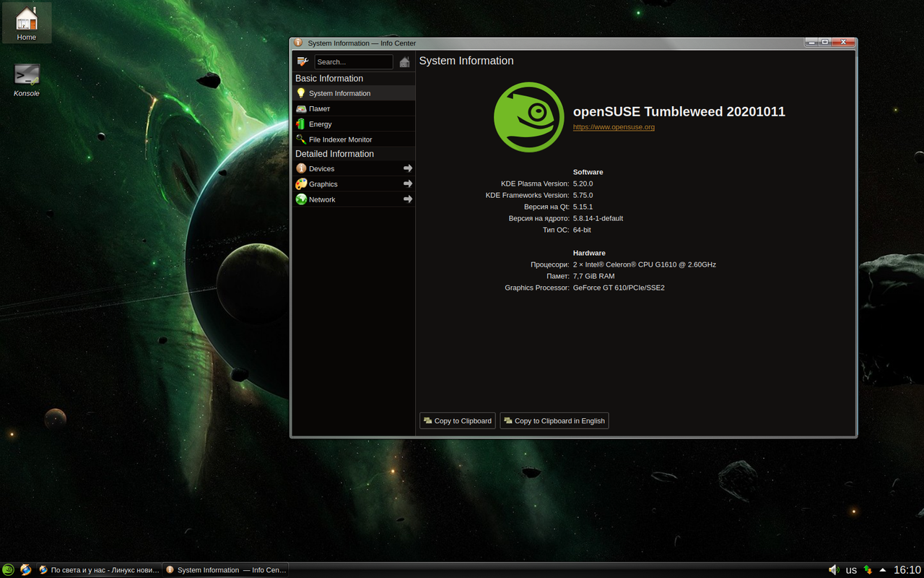Viewport: 924px width, 578px height.
Task: Click the 64-bit OS type value
Action: point(582,230)
